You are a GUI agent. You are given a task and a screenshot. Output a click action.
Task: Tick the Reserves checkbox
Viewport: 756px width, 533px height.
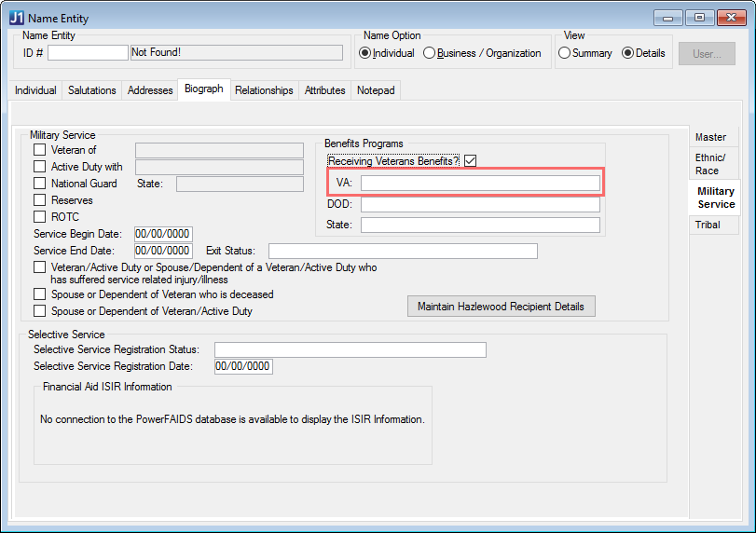click(39, 200)
